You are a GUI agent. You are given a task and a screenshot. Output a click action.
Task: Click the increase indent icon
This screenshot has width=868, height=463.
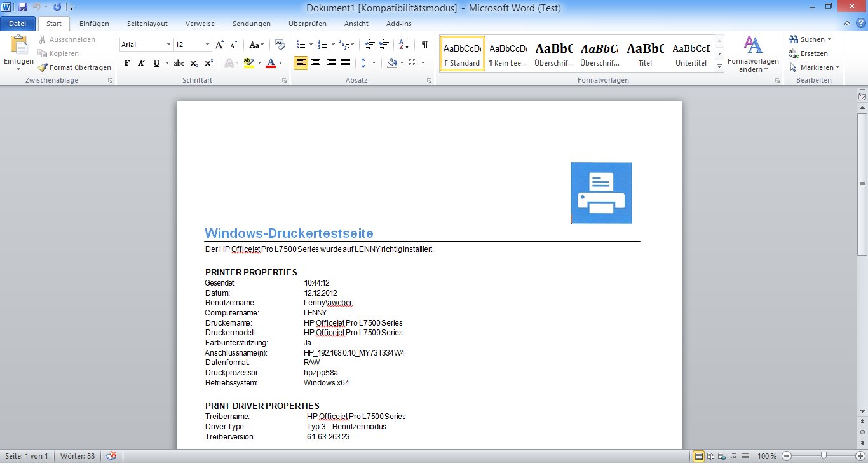coord(384,45)
